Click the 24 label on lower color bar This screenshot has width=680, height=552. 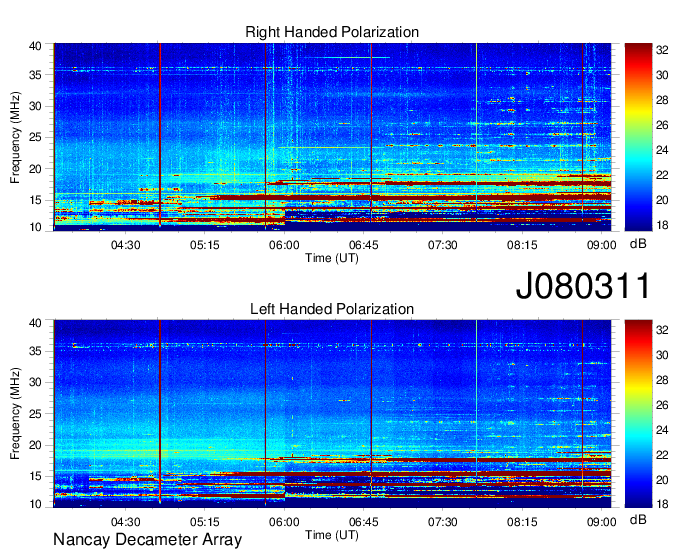[x=662, y=430]
